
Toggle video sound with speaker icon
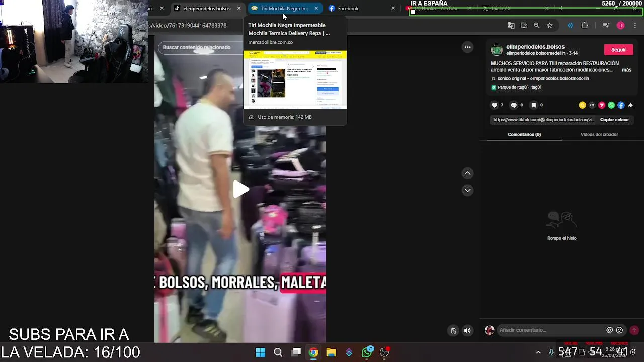coord(467,330)
